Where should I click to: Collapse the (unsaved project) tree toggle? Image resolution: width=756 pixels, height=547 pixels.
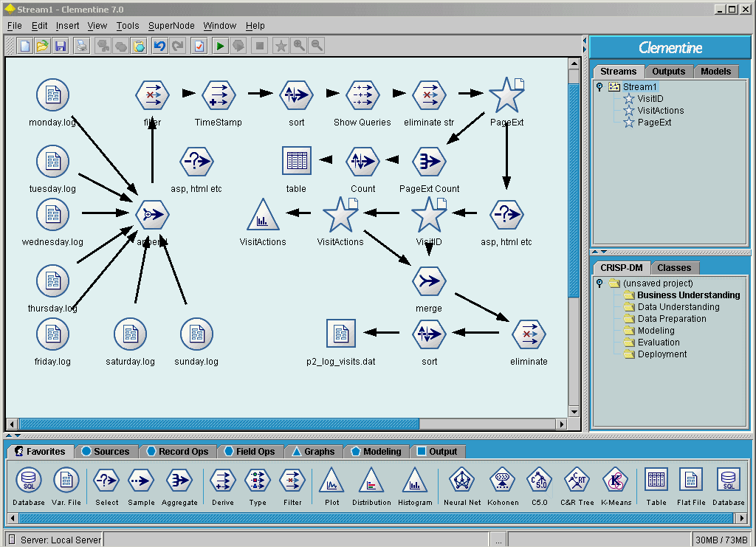pos(599,283)
